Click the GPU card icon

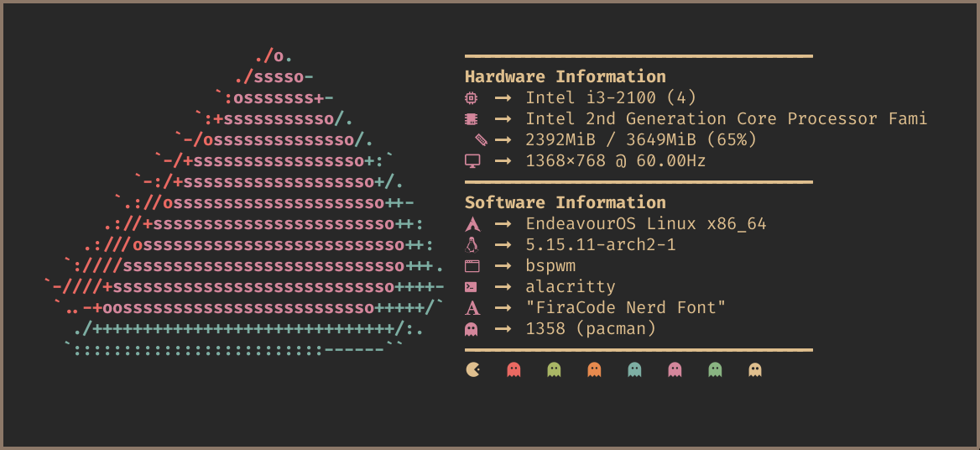tap(472, 119)
